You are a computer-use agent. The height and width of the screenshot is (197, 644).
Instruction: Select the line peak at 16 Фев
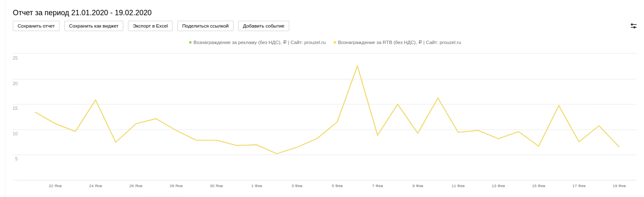click(x=559, y=106)
